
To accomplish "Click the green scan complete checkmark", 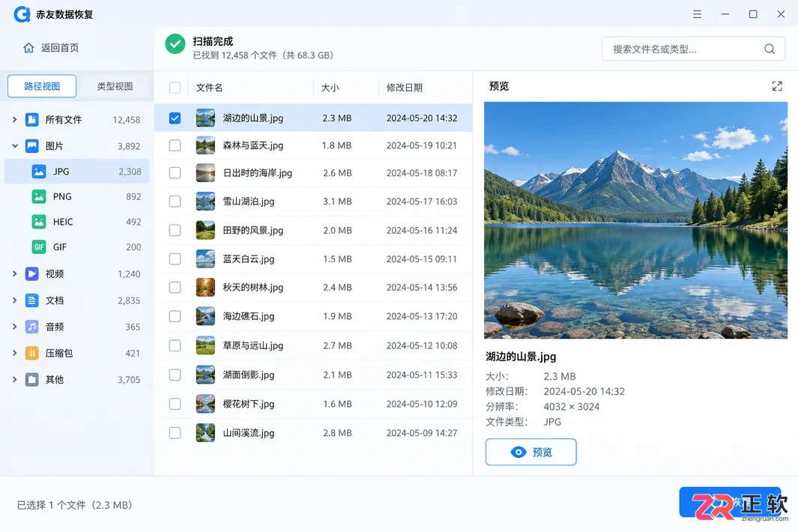I will [175, 44].
